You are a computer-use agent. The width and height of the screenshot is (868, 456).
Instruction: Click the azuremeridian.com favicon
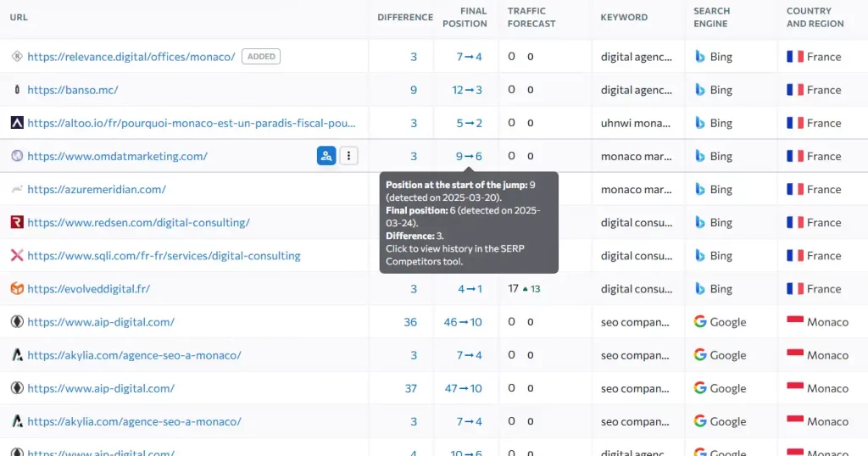tap(17, 189)
